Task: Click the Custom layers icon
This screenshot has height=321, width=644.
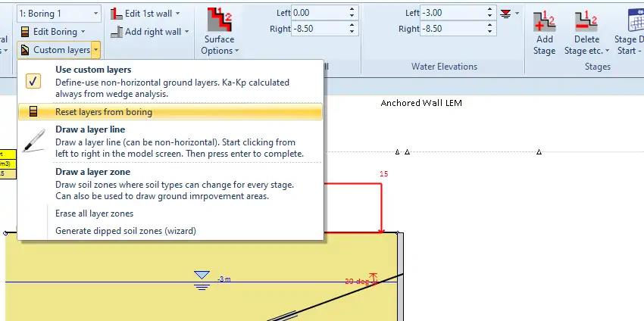Action: [25, 50]
